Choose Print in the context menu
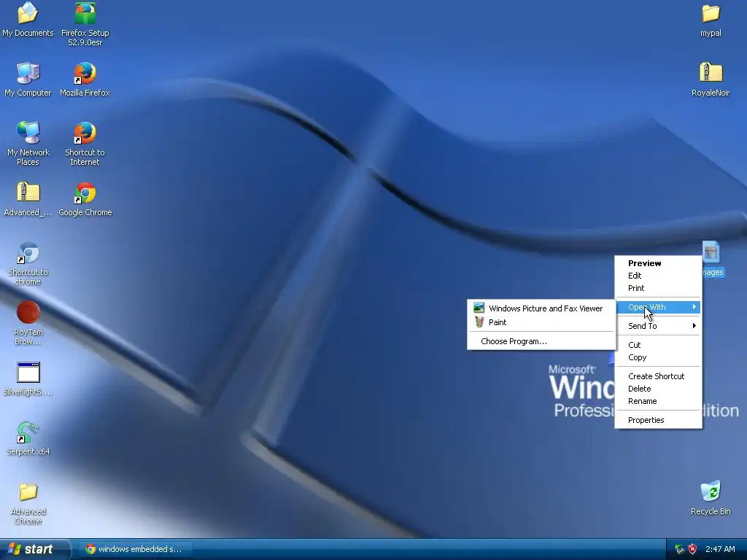The image size is (747, 560). click(x=658, y=288)
